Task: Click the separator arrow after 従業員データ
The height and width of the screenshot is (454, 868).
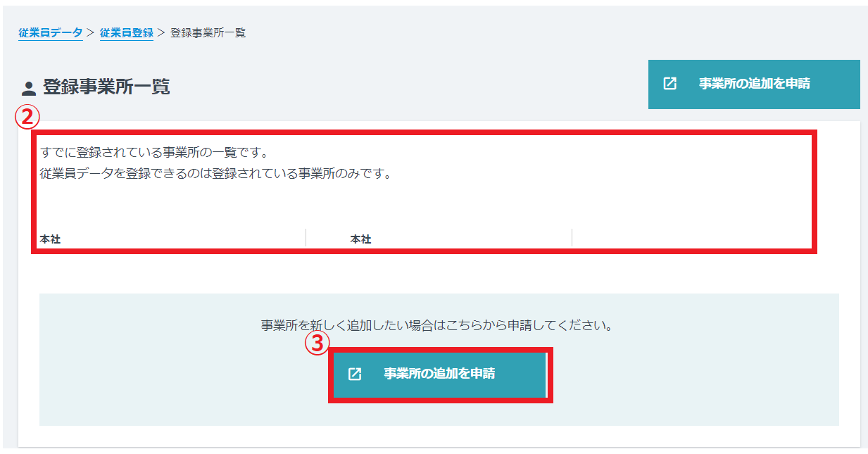Action: click(91, 33)
